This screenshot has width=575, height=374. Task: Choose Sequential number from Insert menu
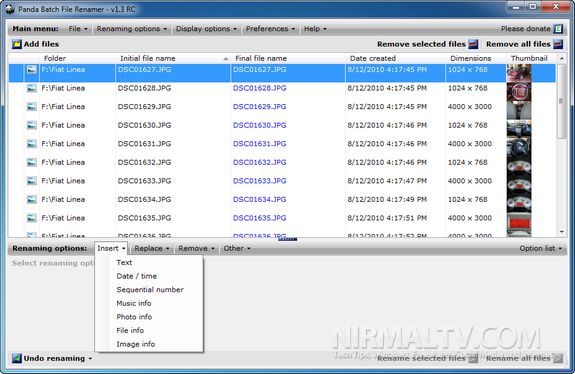149,290
